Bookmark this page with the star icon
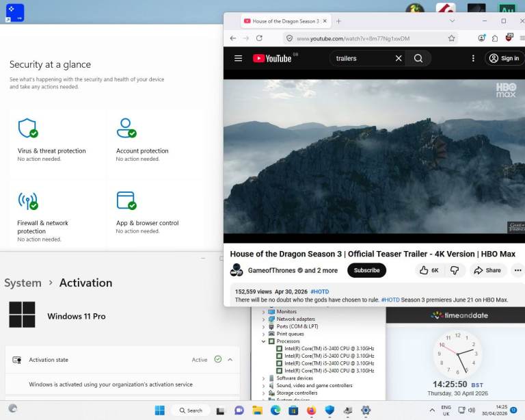This screenshot has width=525, height=420. [x=452, y=38]
